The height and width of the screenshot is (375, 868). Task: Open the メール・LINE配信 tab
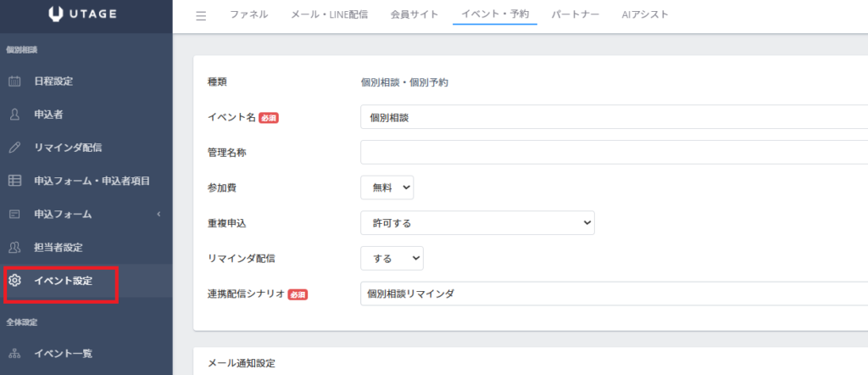(x=329, y=14)
